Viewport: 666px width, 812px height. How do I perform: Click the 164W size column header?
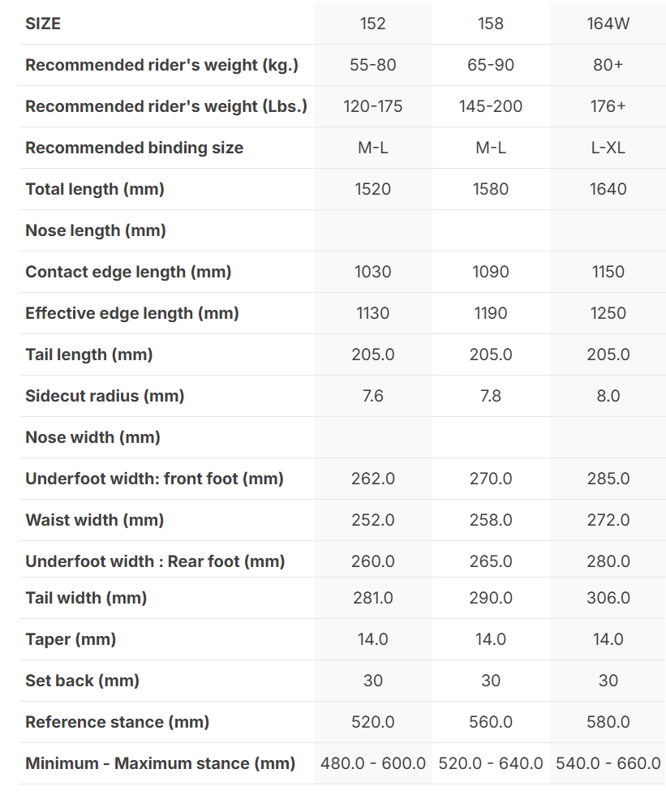coord(608,24)
